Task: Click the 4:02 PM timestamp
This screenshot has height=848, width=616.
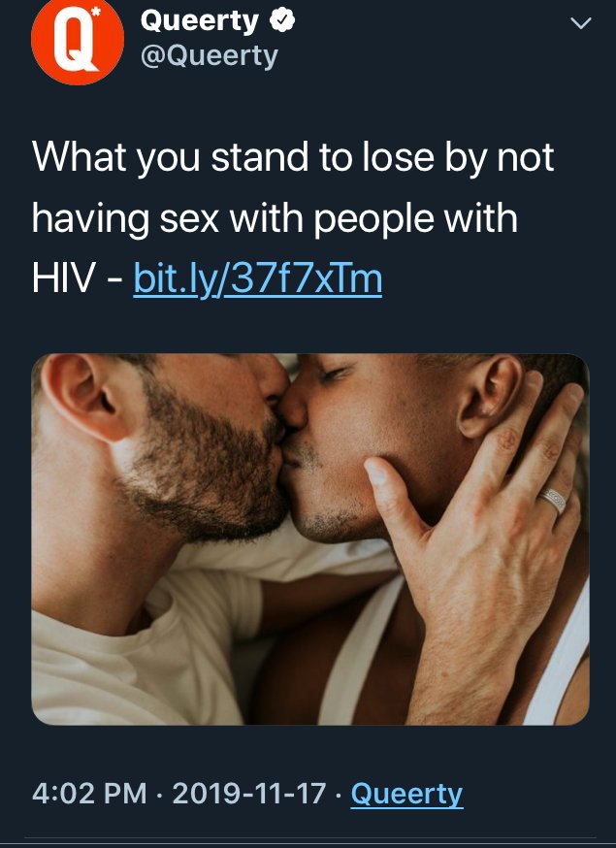Action: tap(89, 794)
